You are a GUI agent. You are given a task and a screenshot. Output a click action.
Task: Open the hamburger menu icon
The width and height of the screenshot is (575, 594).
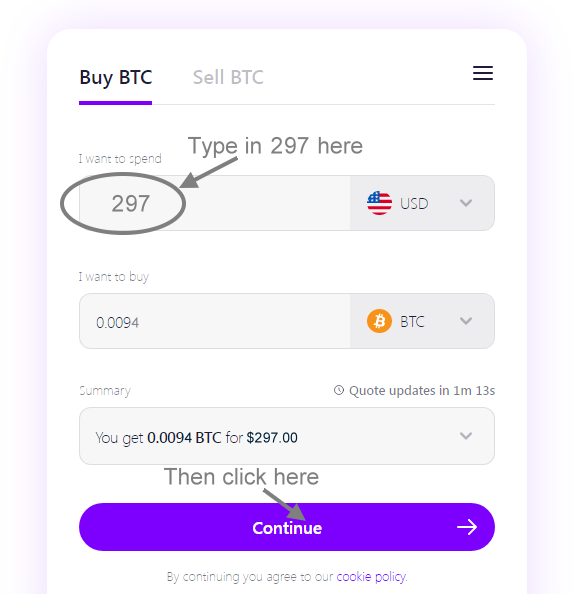pyautogui.click(x=483, y=73)
